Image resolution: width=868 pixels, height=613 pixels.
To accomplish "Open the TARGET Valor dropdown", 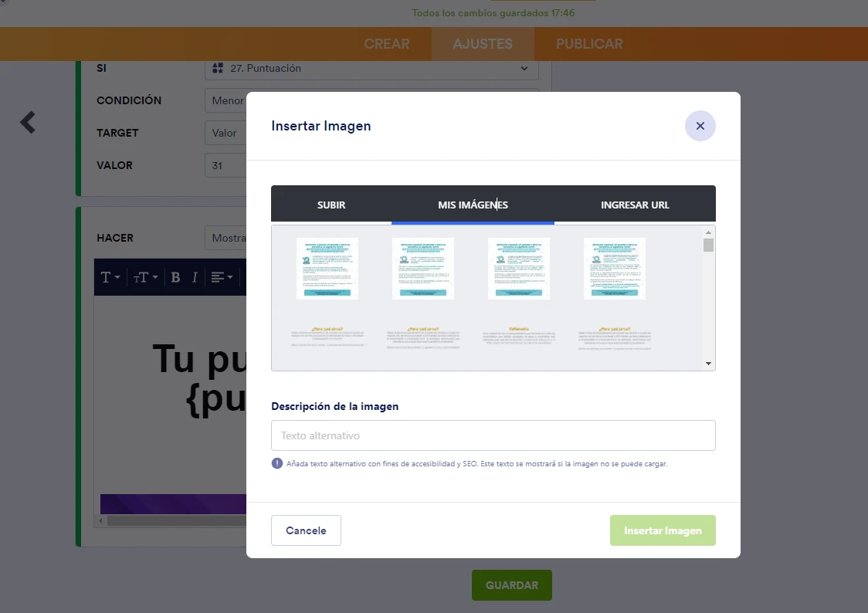I will coord(226,133).
